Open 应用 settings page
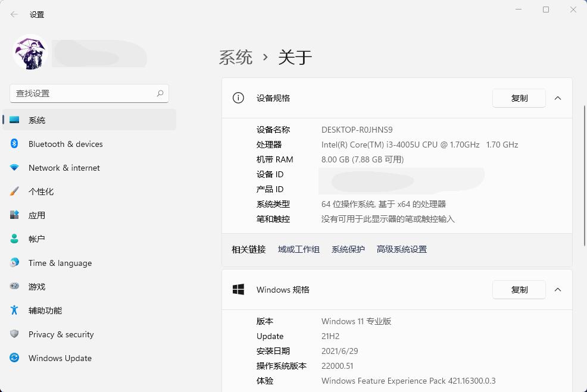Screen dimensions: 587x392 tap(37, 215)
